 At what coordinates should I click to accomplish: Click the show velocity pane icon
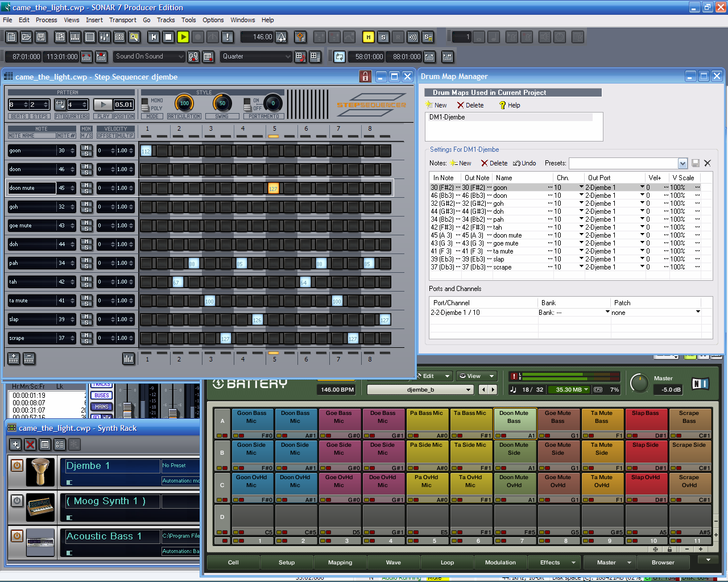point(129,358)
